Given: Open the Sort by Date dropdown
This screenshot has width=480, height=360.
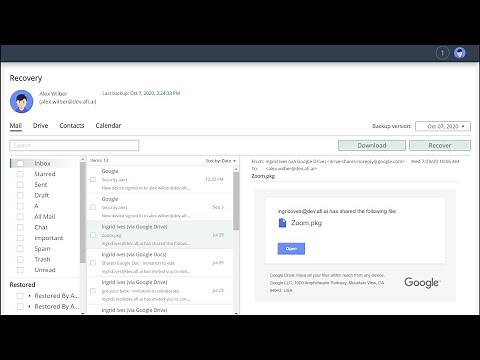Looking at the screenshot, I should click(x=221, y=161).
